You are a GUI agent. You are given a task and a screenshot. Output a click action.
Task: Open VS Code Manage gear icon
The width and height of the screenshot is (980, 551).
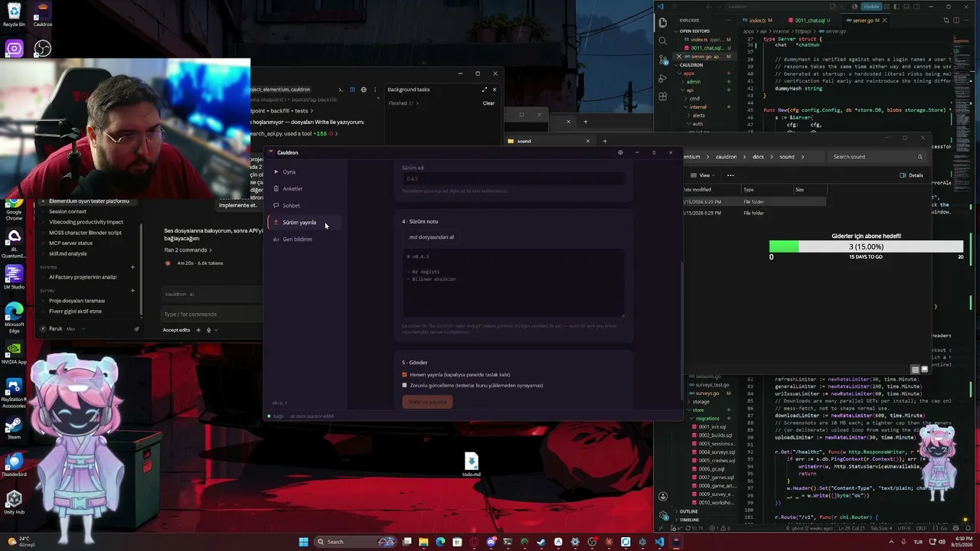pyautogui.click(x=663, y=514)
